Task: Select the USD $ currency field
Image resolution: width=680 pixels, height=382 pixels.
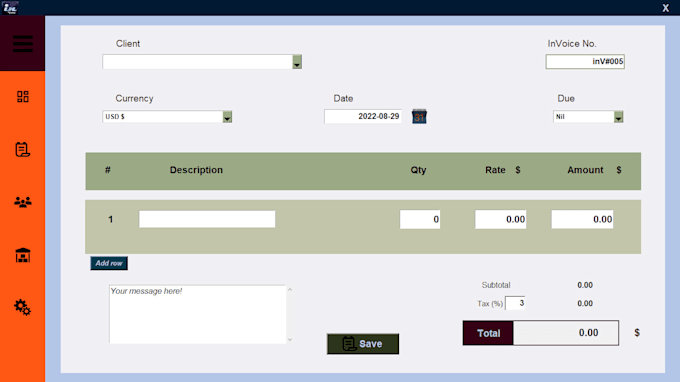Action: click(163, 117)
